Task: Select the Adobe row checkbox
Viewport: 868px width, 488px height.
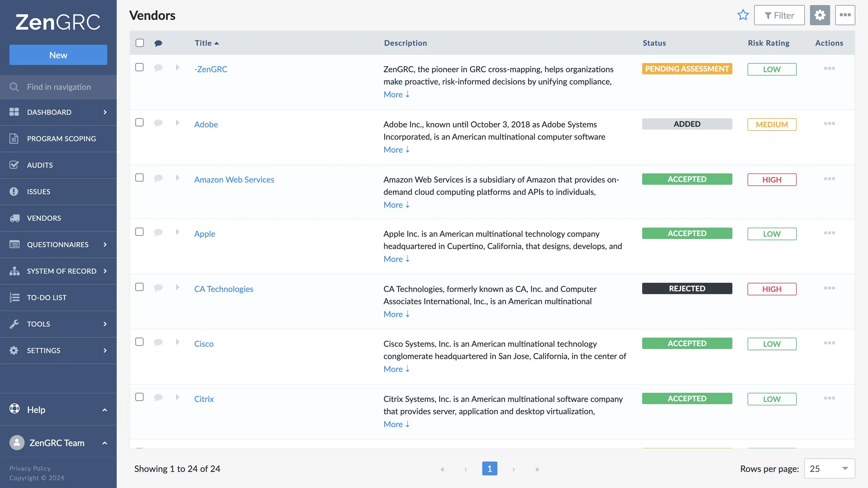Action: [139, 123]
